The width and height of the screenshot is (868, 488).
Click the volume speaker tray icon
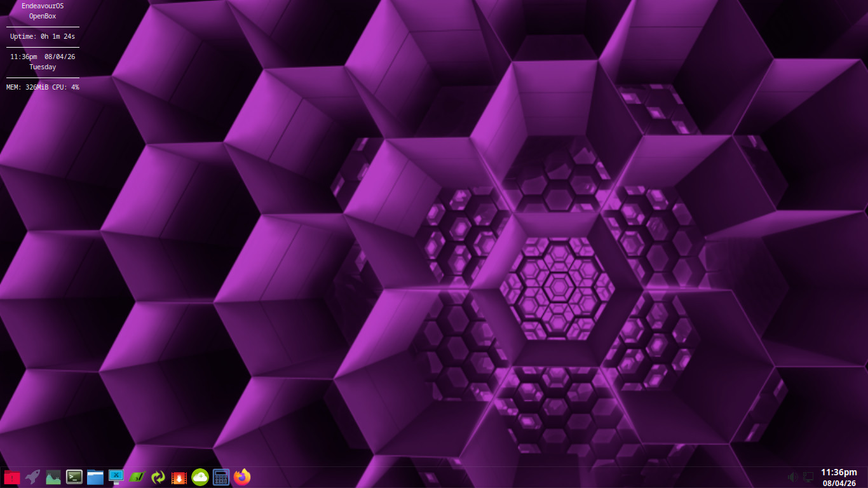[x=792, y=477]
